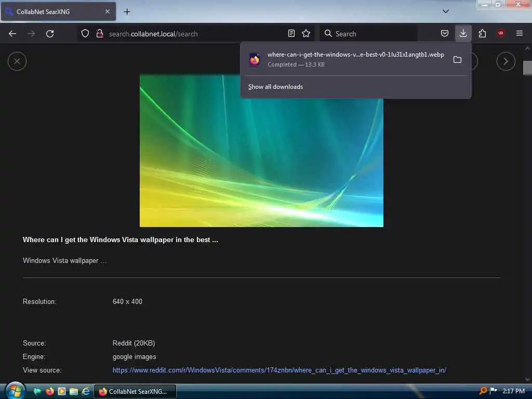Screen dimensions: 532x399
Task: Open Switch between windows quick launch icon
Action: (74, 392)
